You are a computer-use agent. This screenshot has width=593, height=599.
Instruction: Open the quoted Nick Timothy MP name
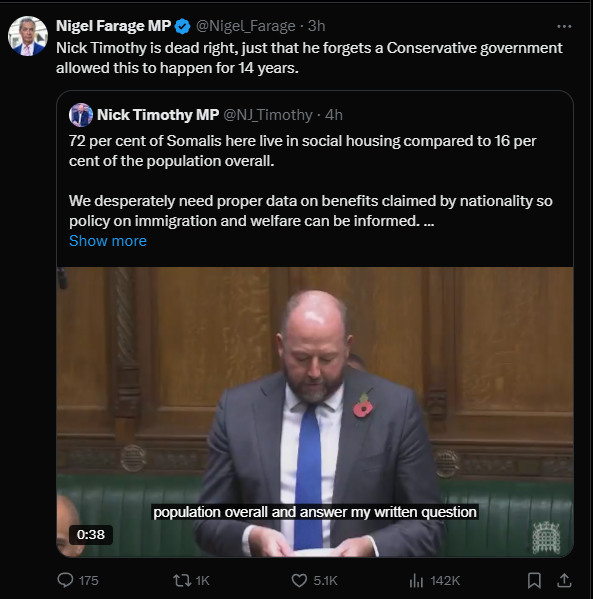158,115
